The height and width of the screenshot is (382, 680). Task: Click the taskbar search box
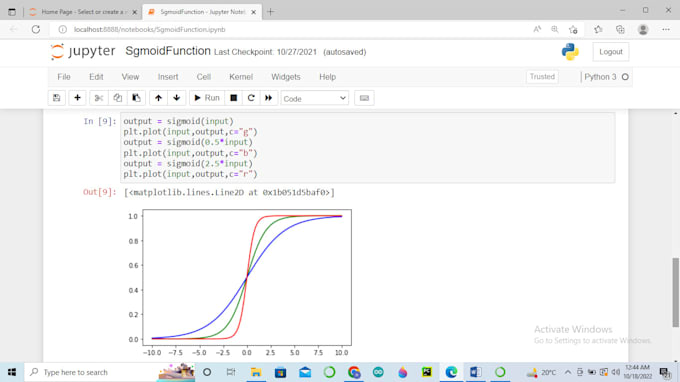pos(110,372)
